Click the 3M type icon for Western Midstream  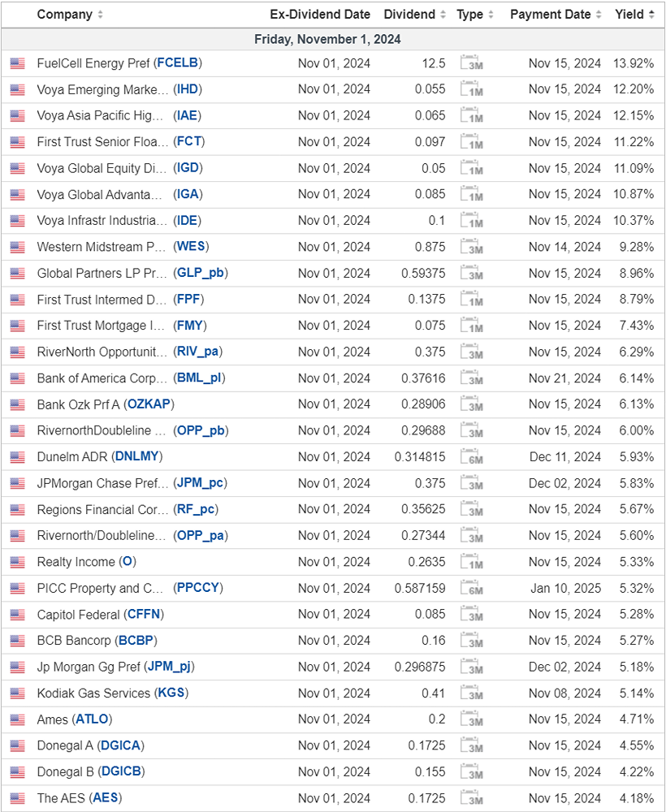(471, 247)
